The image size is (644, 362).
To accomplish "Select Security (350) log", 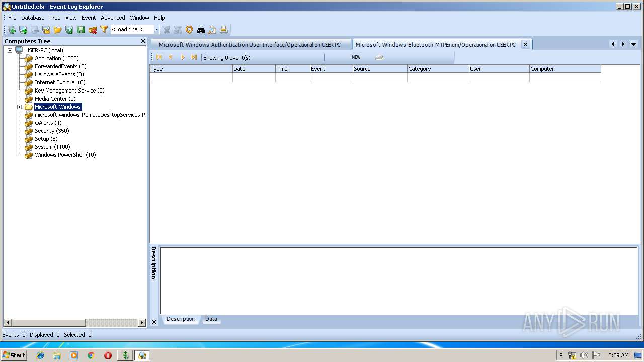I will [52, 131].
